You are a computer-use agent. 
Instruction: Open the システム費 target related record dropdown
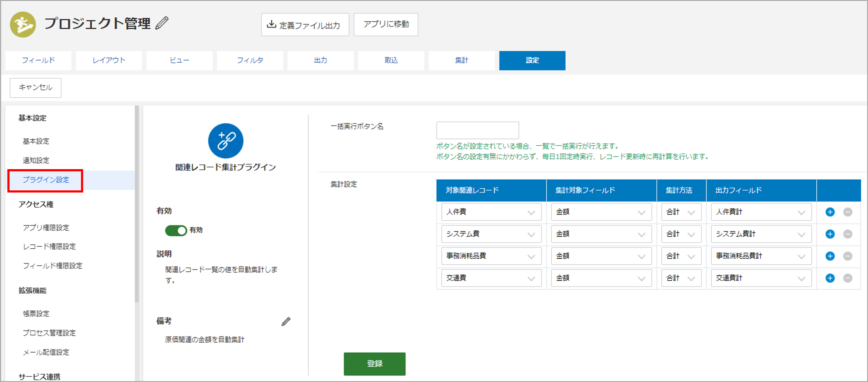[x=491, y=234]
